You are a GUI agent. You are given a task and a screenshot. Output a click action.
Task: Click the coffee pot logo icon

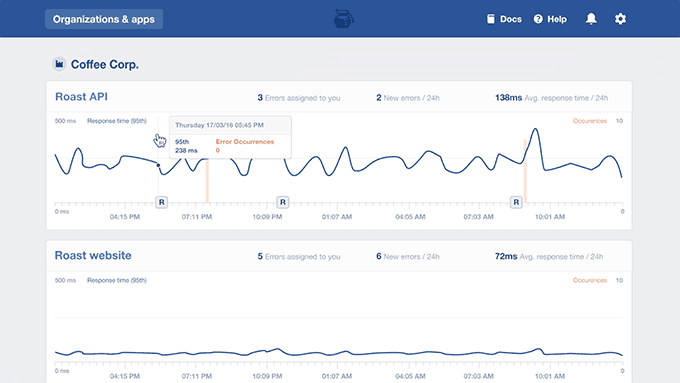343,19
